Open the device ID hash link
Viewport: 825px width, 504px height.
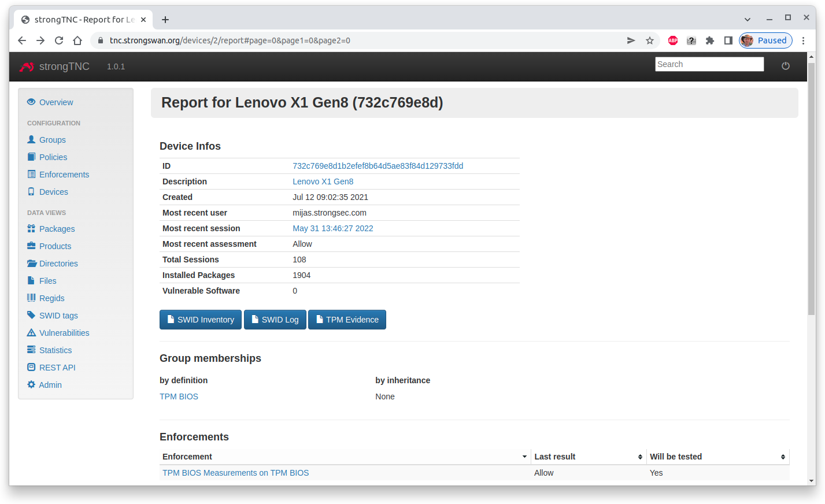[378, 166]
